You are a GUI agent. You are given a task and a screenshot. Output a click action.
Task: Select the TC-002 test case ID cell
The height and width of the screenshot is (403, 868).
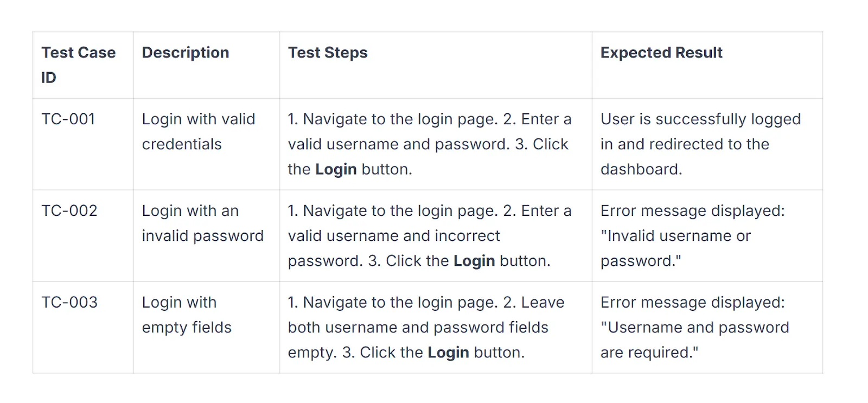[69, 211]
